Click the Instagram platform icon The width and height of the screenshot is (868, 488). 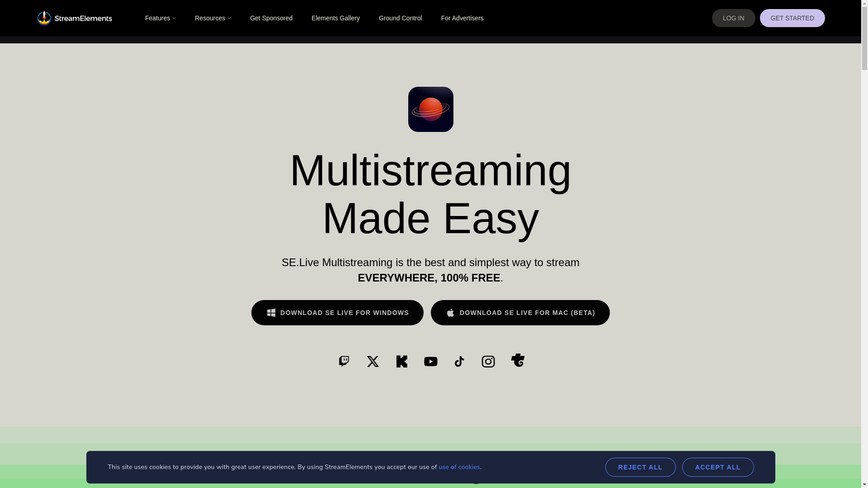point(488,361)
